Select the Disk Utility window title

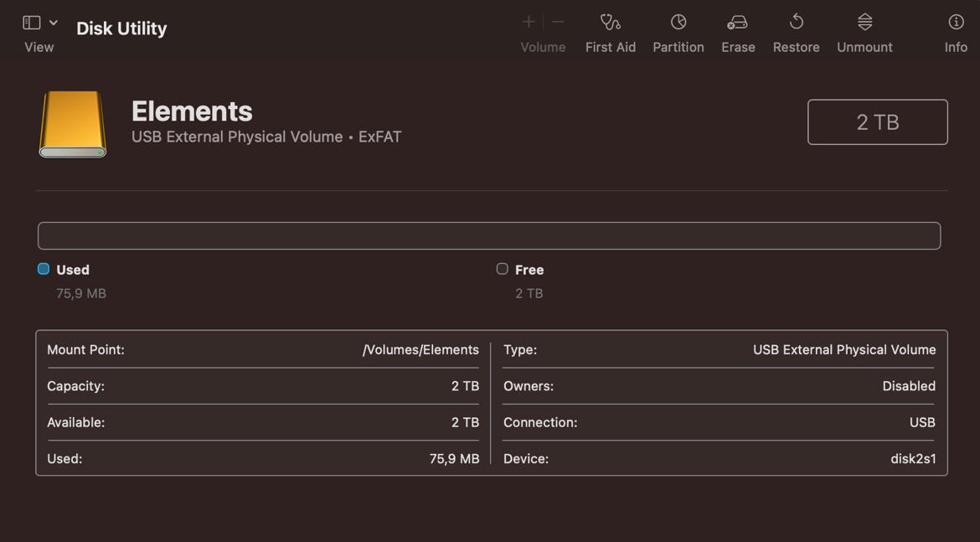pos(121,28)
